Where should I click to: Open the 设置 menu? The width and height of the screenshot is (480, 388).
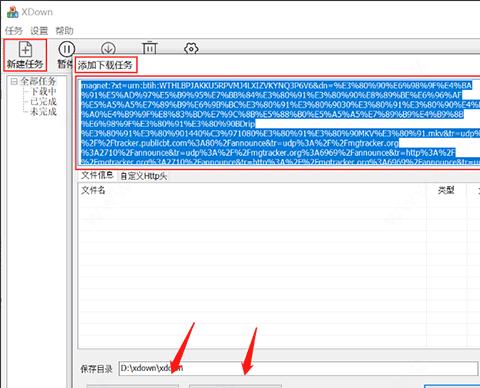(39, 31)
